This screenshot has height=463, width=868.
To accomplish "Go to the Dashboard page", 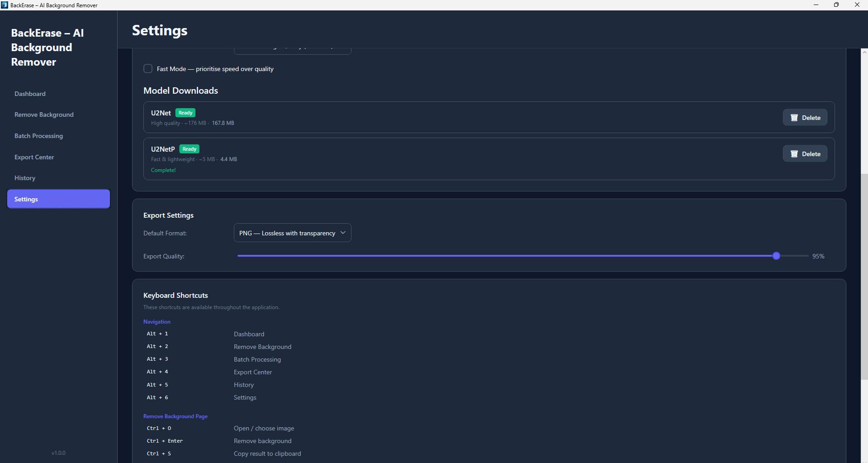I will (58, 94).
